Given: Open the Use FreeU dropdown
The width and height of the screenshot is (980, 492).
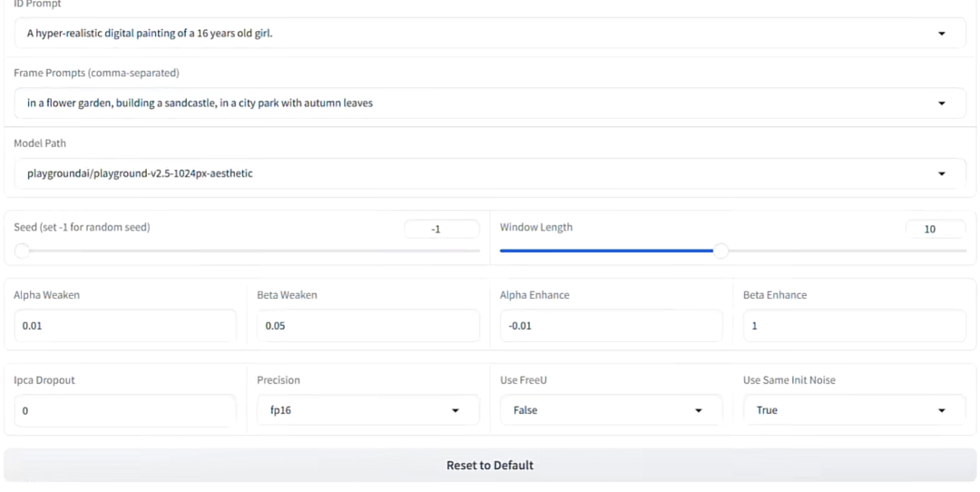Looking at the screenshot, I should pos(612,410).
